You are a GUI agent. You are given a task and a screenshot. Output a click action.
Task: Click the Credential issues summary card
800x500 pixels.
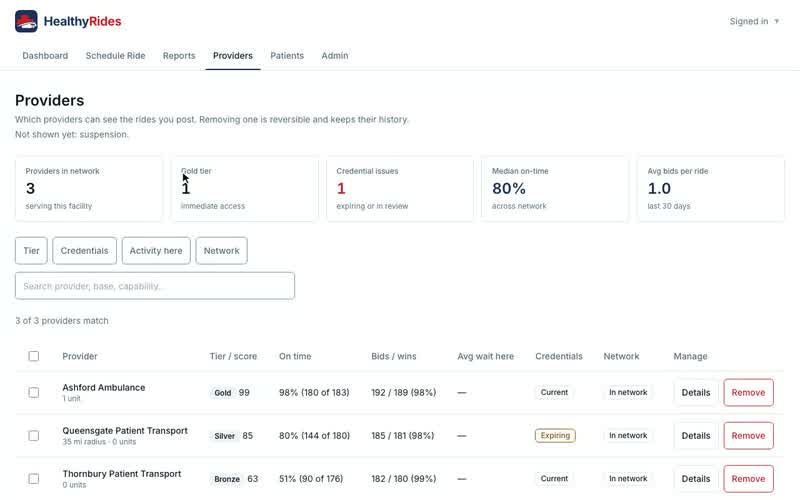click(400, 189)
